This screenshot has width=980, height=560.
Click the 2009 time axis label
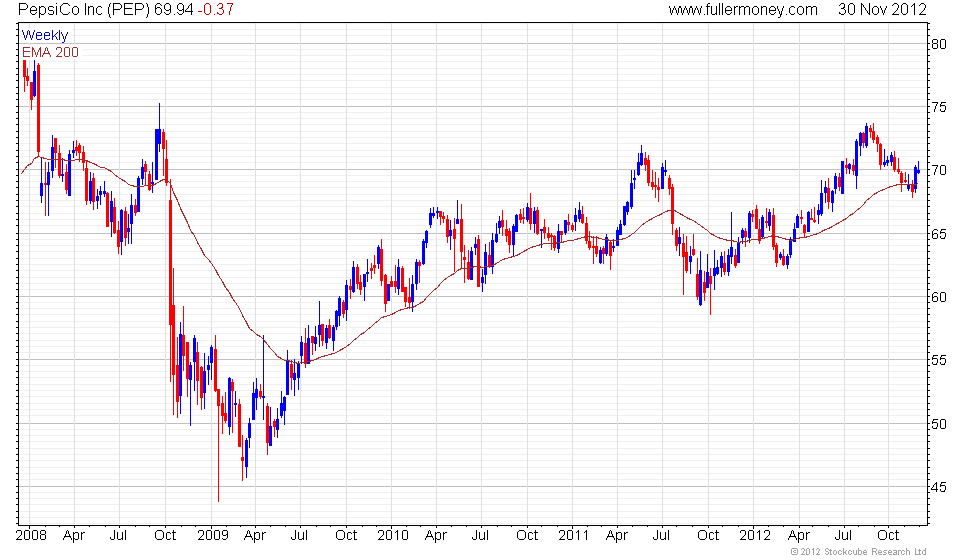(x=212, y=535)
